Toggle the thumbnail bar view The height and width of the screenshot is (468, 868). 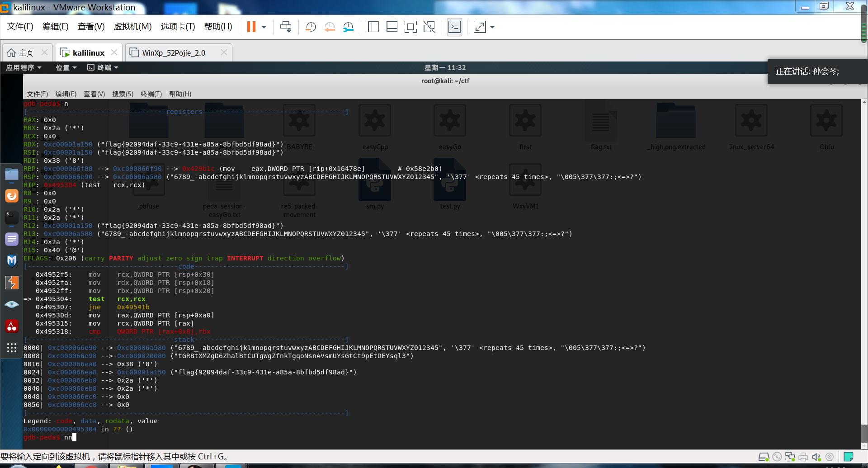pos(392,27)
